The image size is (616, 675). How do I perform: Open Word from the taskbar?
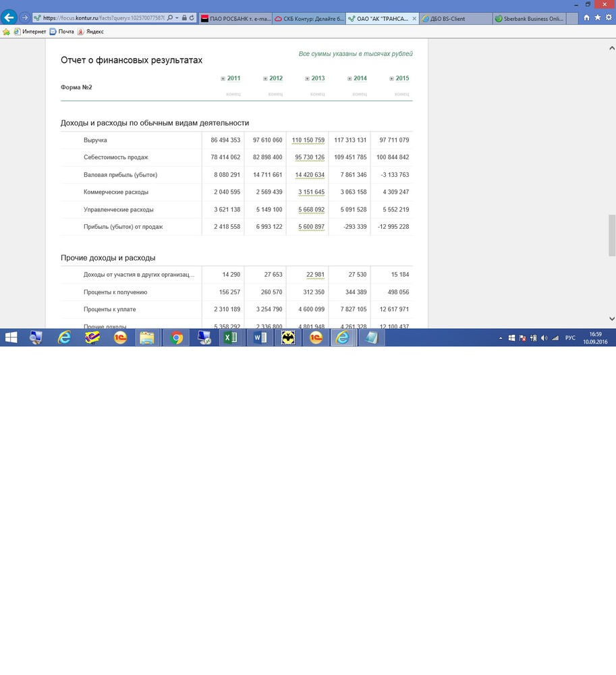click(x=260, y=338)
